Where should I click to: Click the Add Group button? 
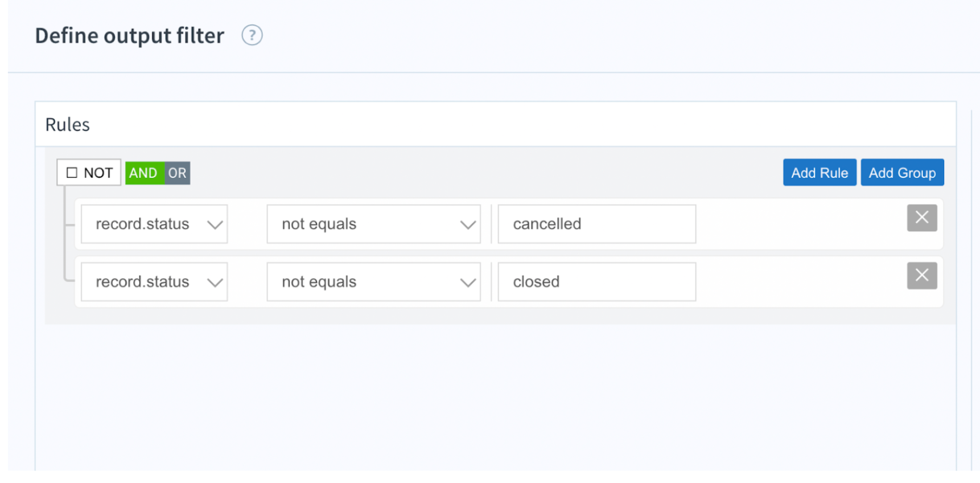pos(902,173)
